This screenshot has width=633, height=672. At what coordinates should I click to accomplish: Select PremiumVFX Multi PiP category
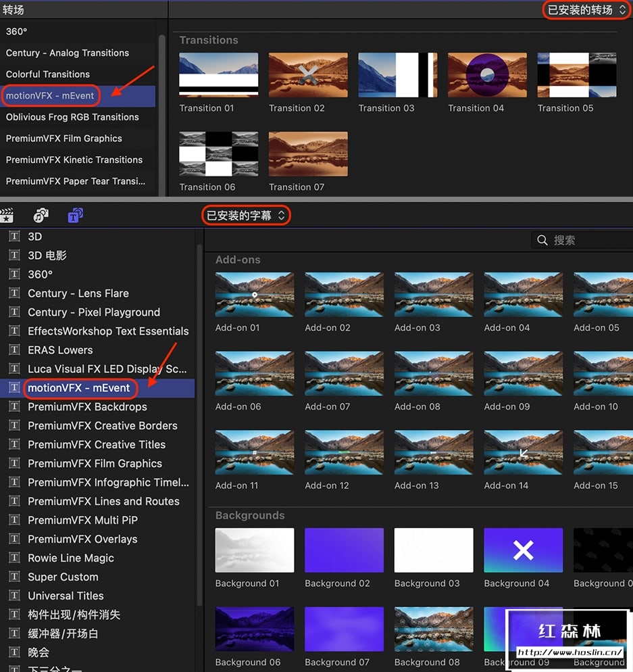(98, 520)
